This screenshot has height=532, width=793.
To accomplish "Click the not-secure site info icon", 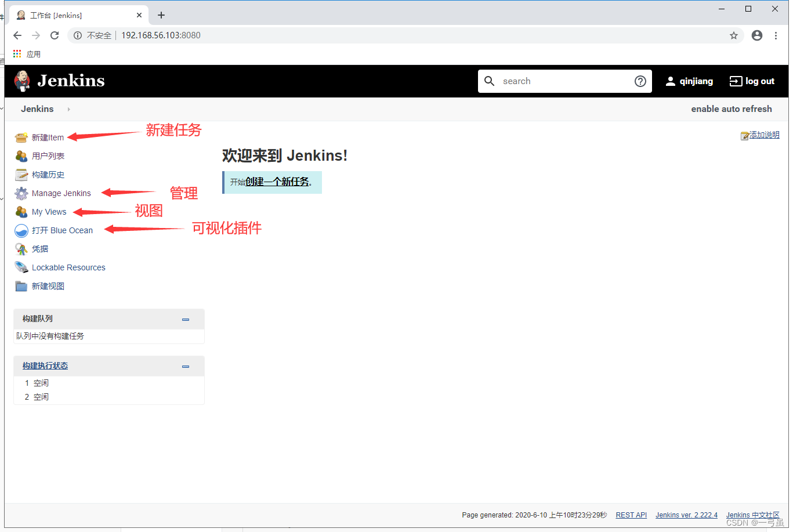I will 78,35.
